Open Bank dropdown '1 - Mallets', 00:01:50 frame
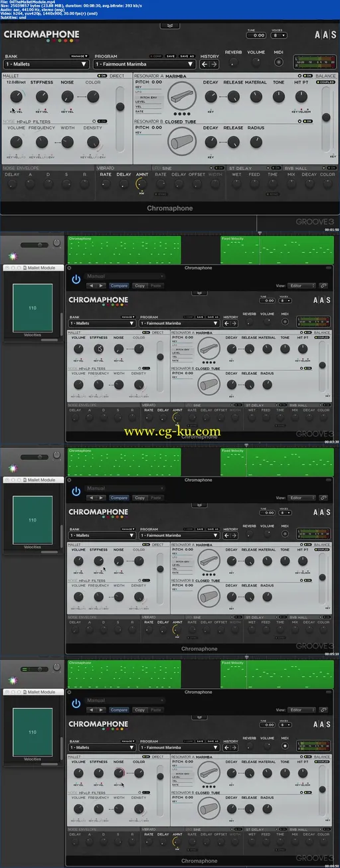The width and height of the screenshot is (340, 868). [x=46, y=64]
